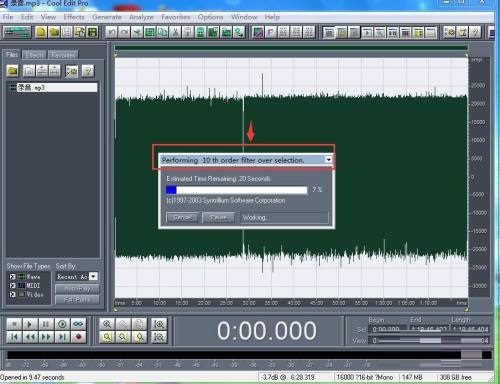Click the open file icon in Files panel
The image size is (500, 384).
pos(13,71)
